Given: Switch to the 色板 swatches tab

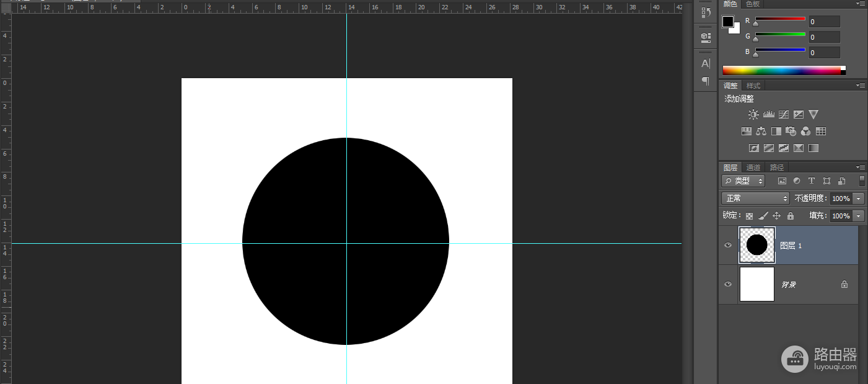Looking at the screenshot, I should (753, 4).
